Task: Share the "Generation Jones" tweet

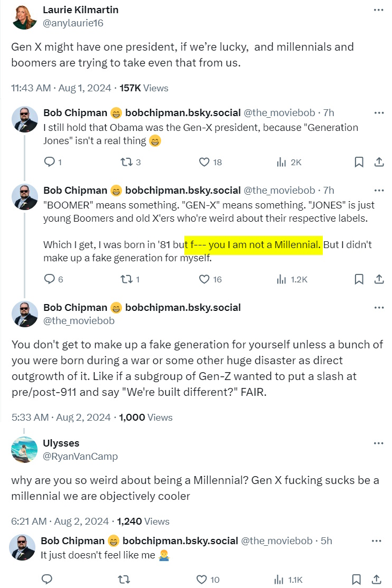Action: [378, 162]
